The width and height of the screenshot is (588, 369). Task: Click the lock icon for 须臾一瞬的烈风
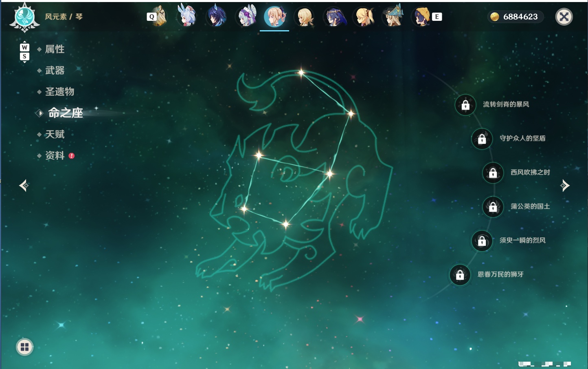(x=482, y=241)
